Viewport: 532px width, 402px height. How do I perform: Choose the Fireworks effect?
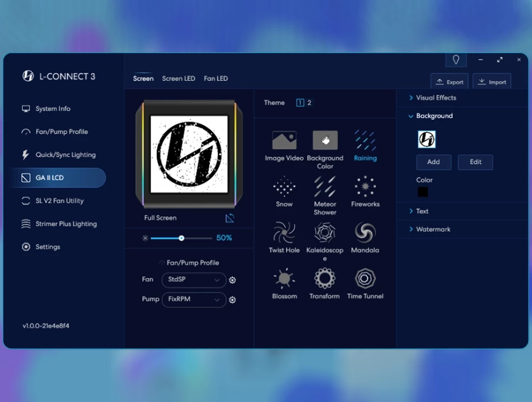click(365, 186)
